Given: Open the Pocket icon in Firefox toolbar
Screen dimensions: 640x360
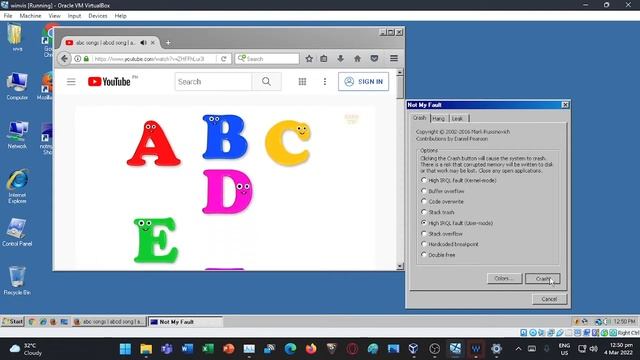Looking at the screenshot, I should pyautogui.click(x=374, y=59).
